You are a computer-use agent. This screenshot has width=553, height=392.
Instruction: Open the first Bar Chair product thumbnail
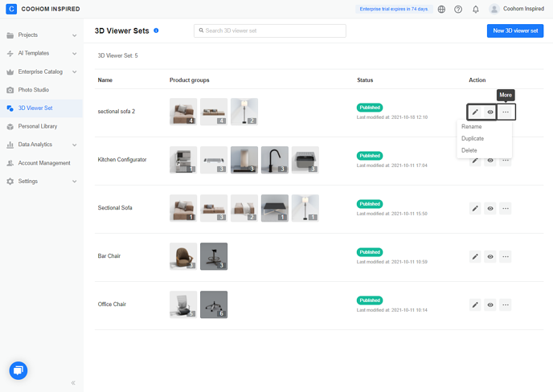(x=183, y=256)
